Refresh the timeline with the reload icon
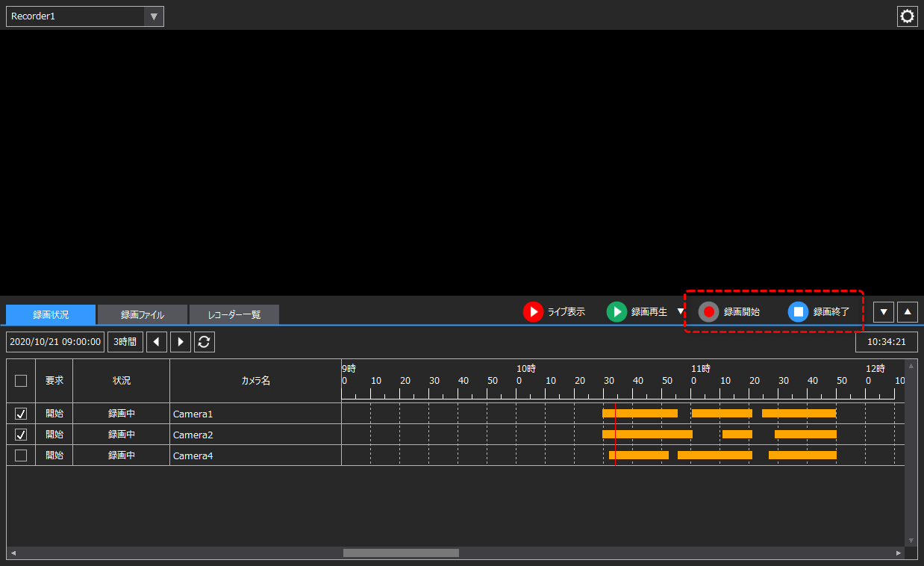Viewport: 924px width, 566px height. click(x=204, y=341)
